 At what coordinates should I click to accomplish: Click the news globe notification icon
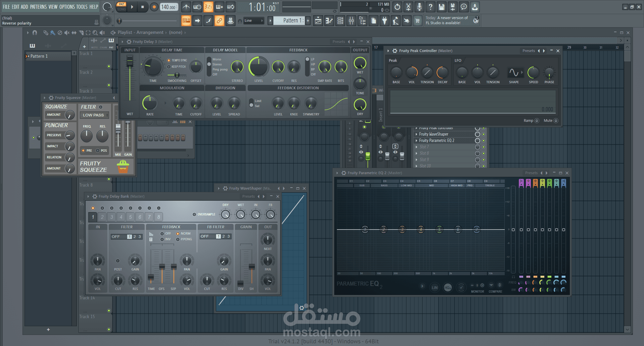(476, 20)
